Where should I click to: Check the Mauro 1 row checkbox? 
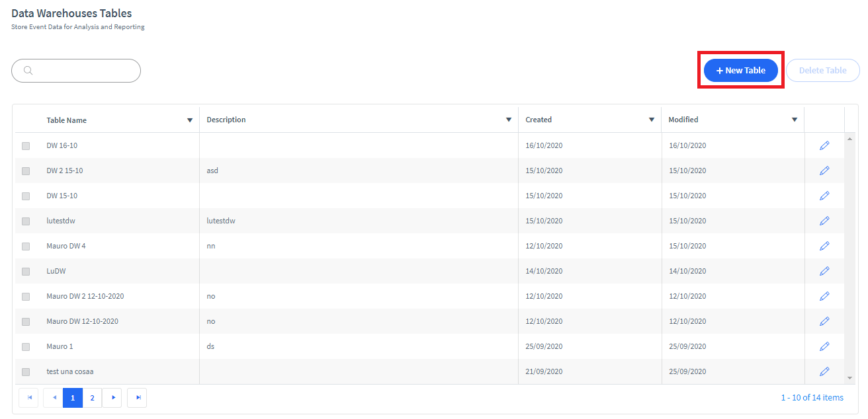pos(26,347)
